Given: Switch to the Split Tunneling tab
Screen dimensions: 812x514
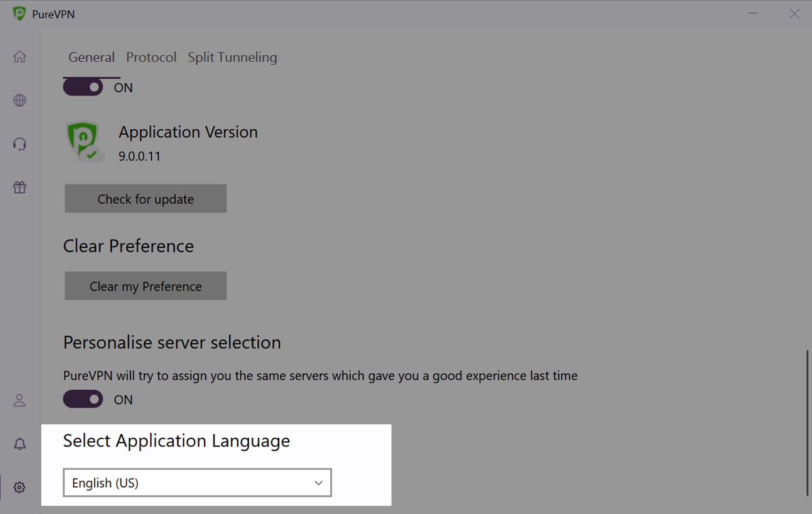Looking at the screenshot, I should click(232, 57).
